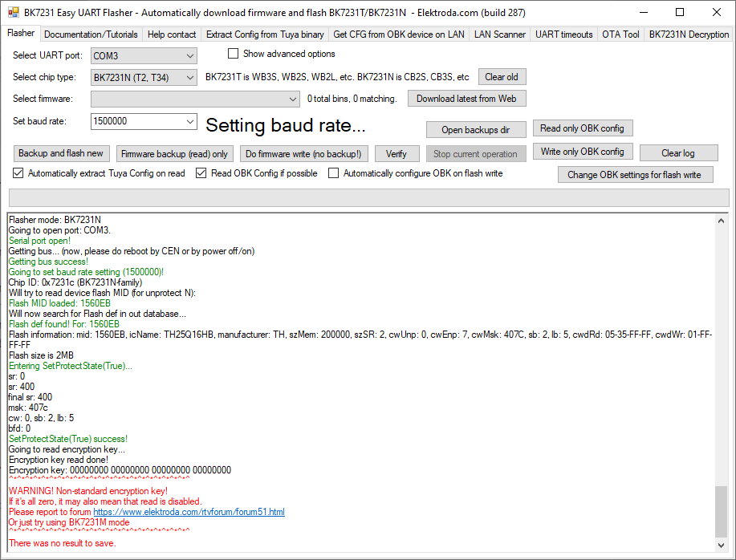Click Firmware backup (read) only button
The height and width of the screenshot is (560, 736).
coord(174,154)
